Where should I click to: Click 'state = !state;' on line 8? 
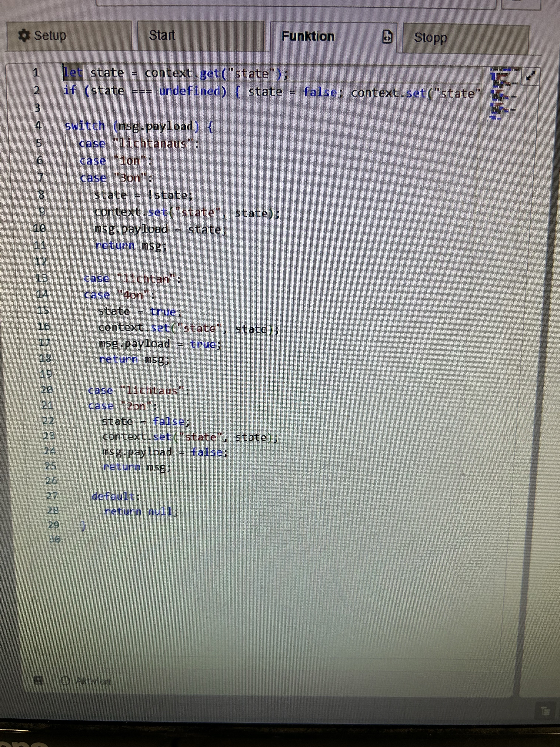144,195
